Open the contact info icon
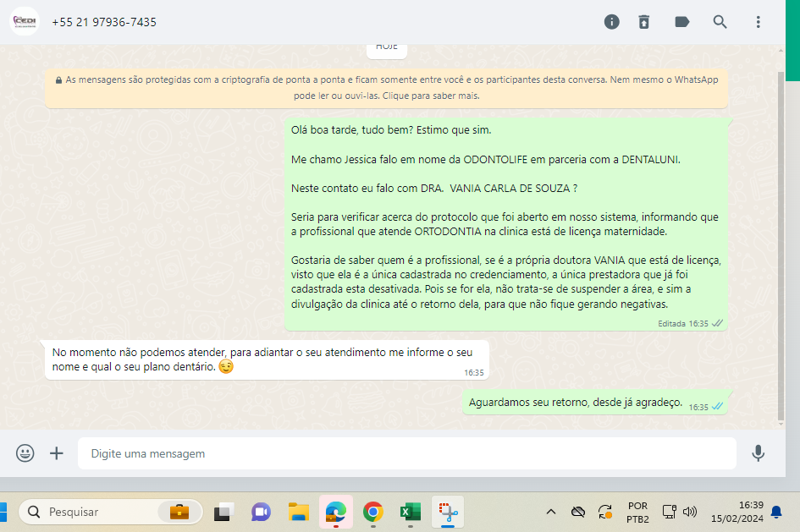Image resolution: width=800 pixels, height=532 pixels. (x=612, y=22)
